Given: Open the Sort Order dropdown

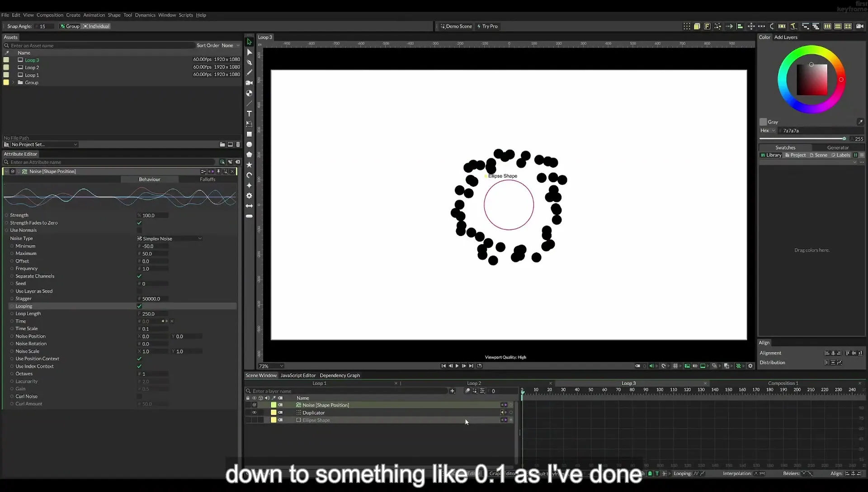Looking at the screenshot, I should coord(231,45).
